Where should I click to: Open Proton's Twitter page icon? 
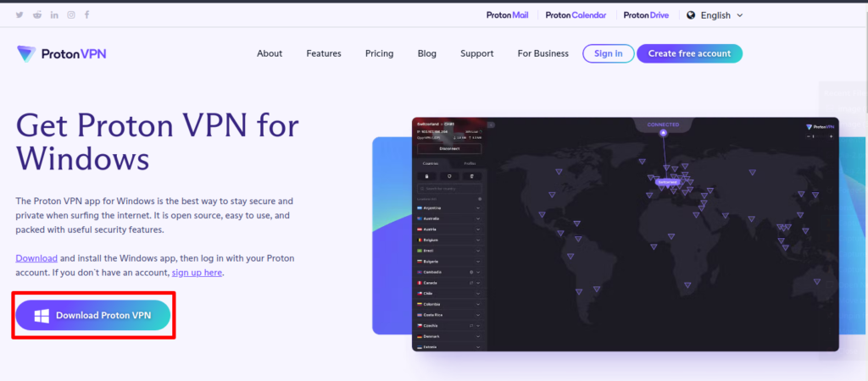19,15
